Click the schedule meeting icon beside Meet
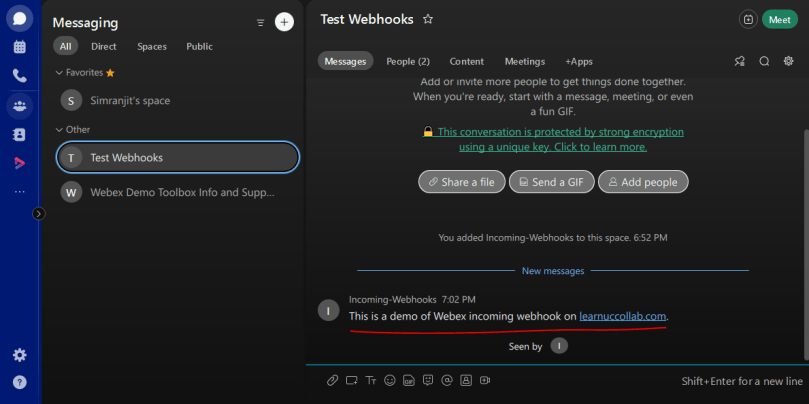The width and height of the screenshot is (809, 404). point(748,20)
